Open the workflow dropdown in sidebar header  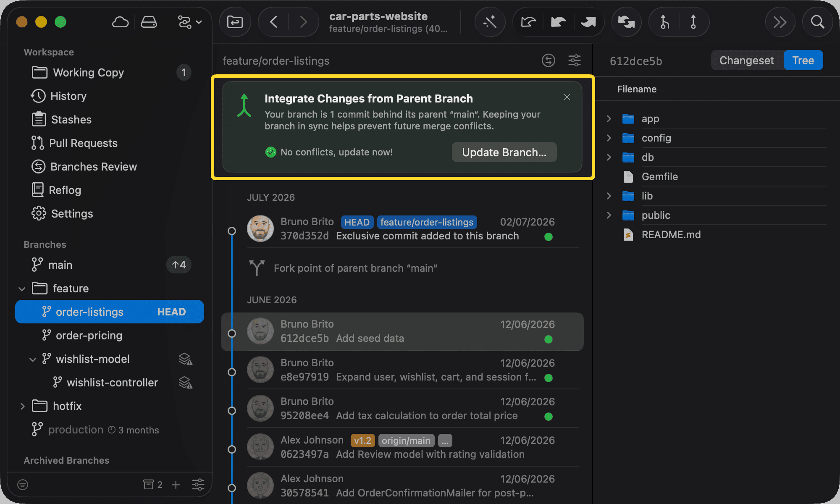point(189,22)
